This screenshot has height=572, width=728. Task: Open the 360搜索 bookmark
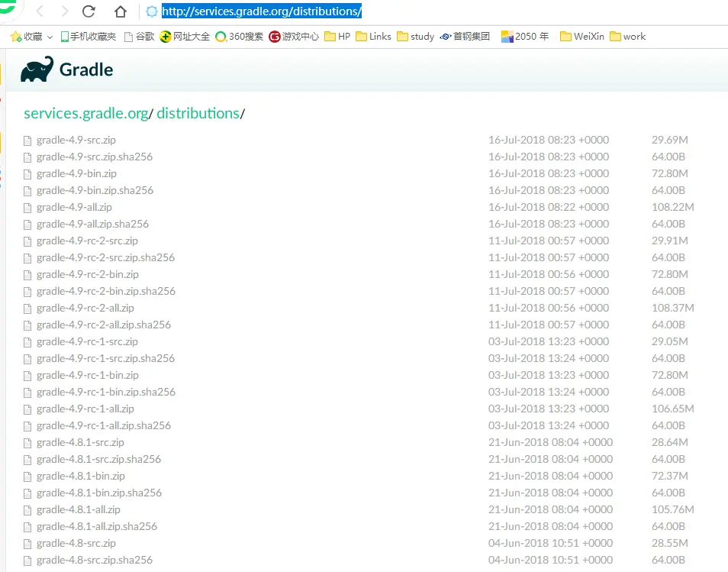click(x=239, y=36)
